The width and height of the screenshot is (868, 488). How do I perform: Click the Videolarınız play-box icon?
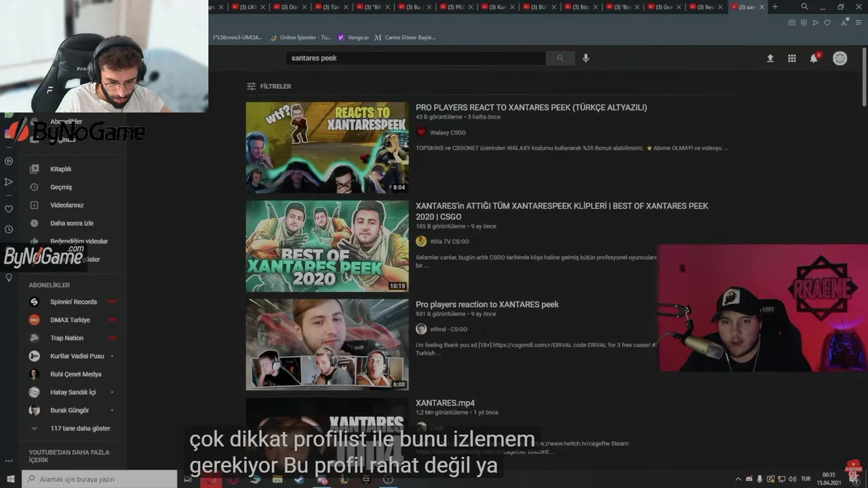(x=35, y=205)
